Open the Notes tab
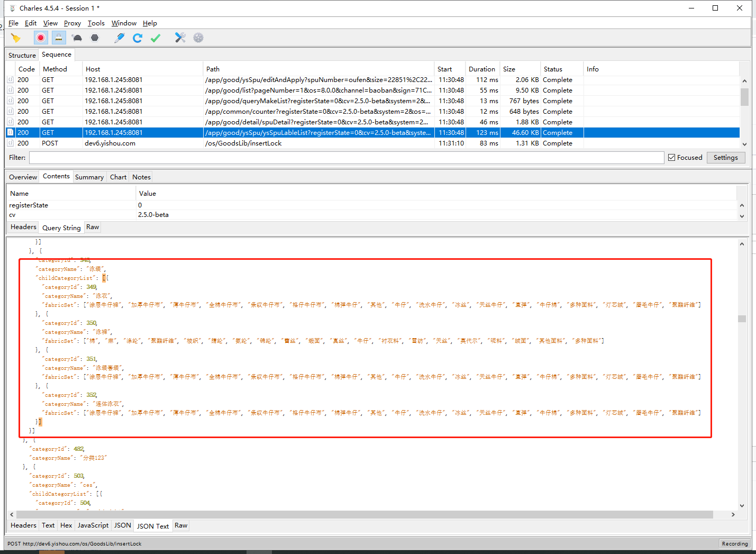756x554 pixels. (x=141, y=177)
